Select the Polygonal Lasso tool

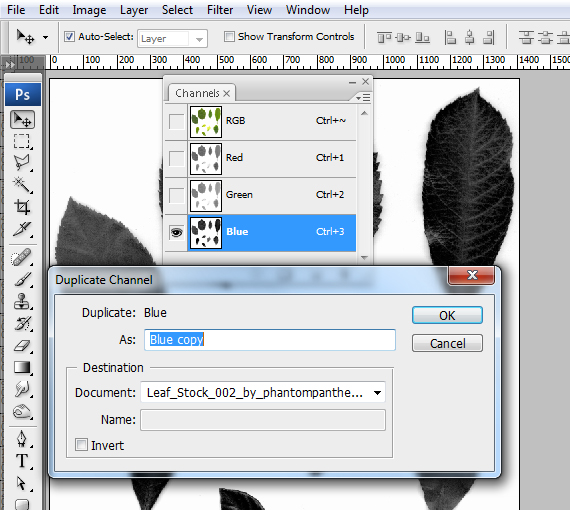(22, 163)
